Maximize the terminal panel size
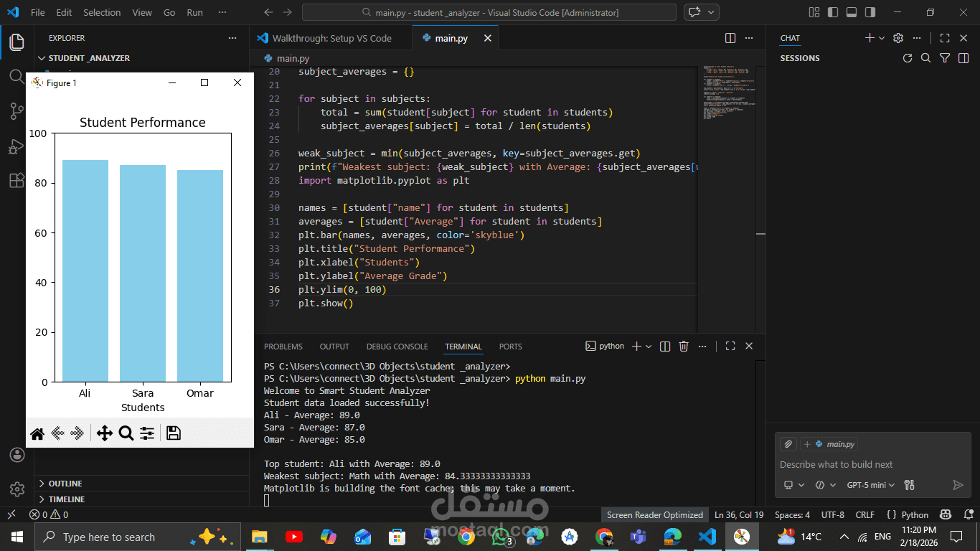The width and height of the screenshot is (980, 551). click(x=730, y=346)
